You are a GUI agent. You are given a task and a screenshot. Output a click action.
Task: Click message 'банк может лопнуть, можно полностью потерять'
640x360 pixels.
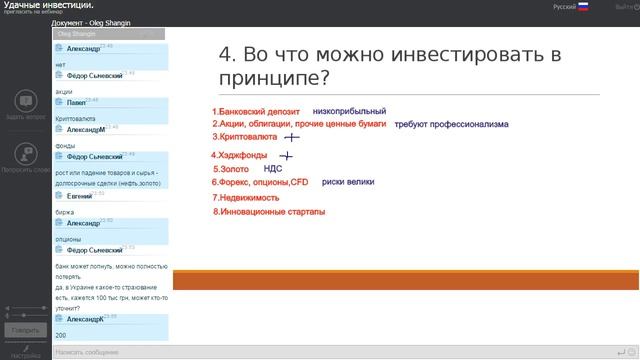click(x=111, y=271)
